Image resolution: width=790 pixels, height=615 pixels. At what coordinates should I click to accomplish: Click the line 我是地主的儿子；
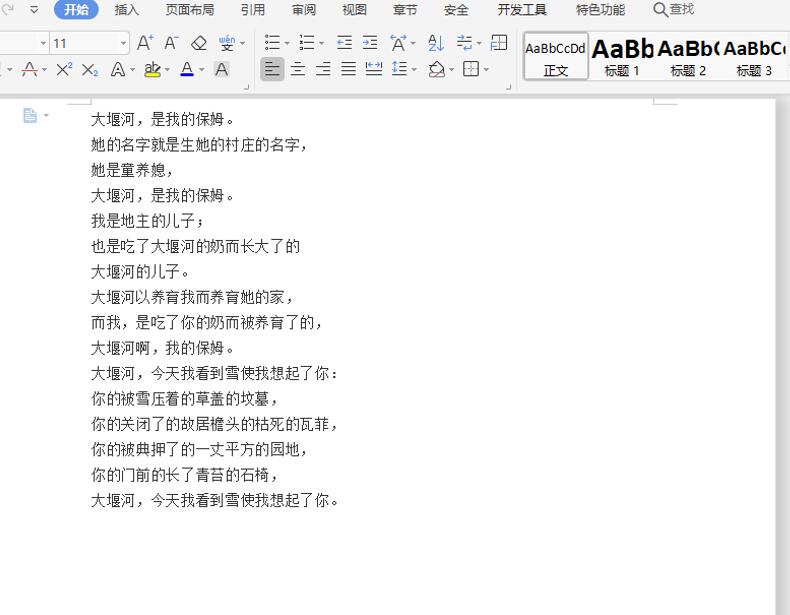147,221
